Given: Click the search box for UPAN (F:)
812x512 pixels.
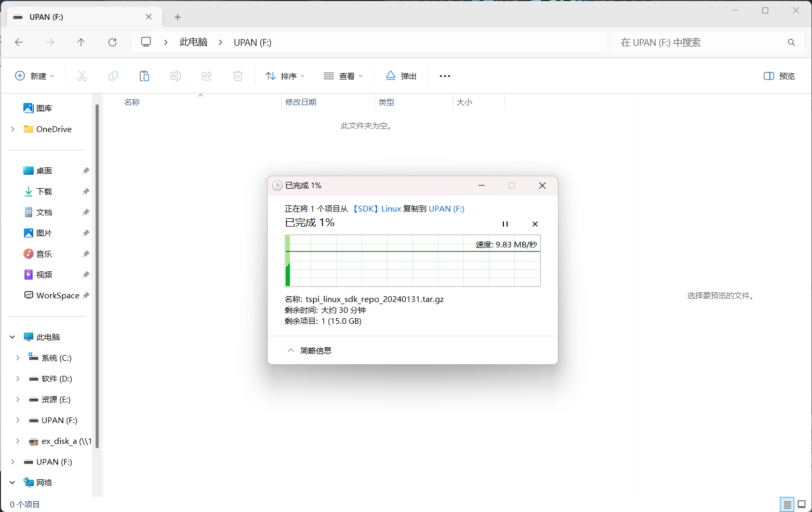Looking at the screenshot, I should [708, 42].
